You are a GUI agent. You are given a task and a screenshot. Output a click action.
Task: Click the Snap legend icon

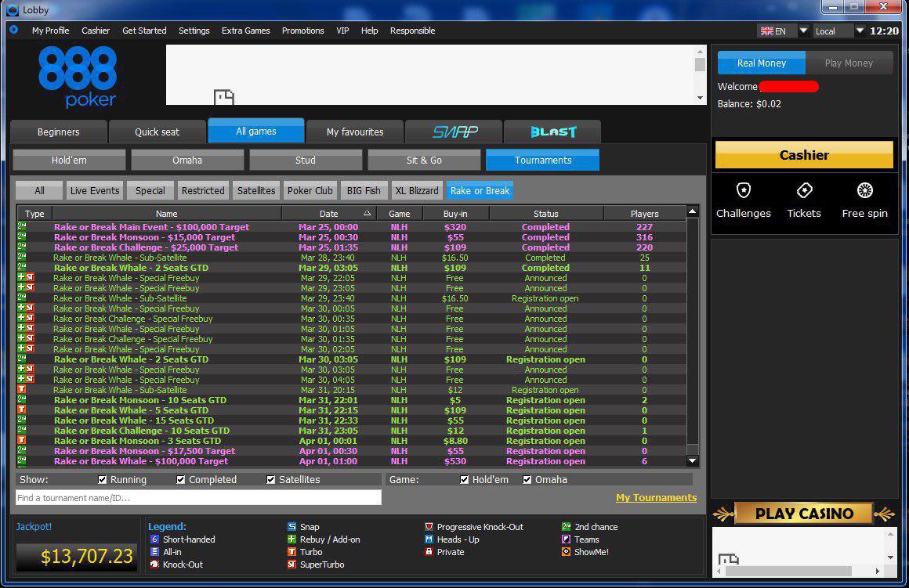click(x=292, y=527)
